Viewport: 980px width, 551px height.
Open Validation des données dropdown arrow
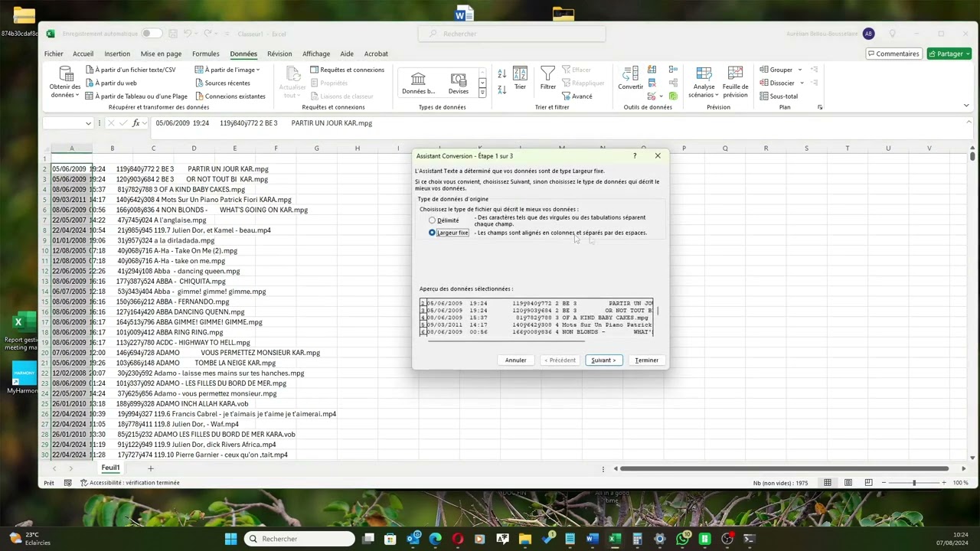click(x=660, y=96)
